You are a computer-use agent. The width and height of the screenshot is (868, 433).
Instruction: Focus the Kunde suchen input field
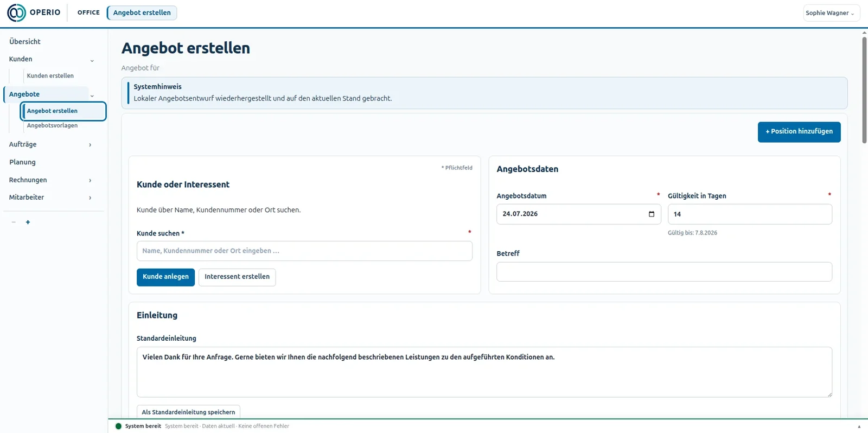pyautogui.click(x=304, y=251)
